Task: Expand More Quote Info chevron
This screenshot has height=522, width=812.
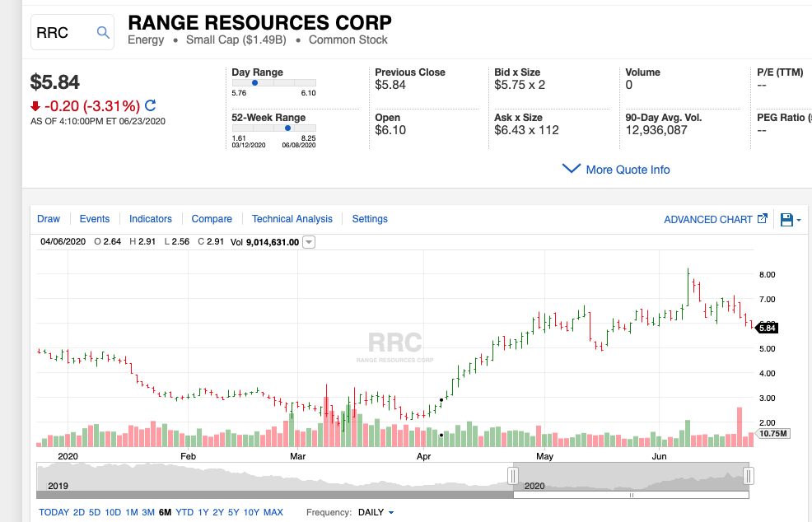Action: [x=572, y=169]
